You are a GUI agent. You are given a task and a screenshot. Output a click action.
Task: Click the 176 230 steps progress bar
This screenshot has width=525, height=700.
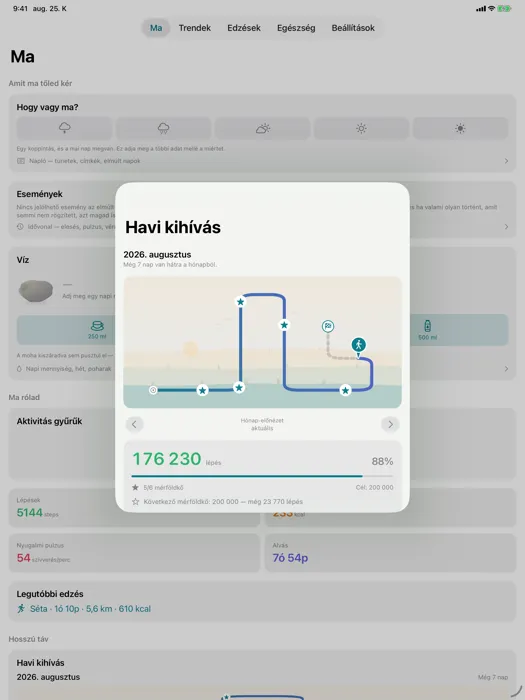coord(262,476)
